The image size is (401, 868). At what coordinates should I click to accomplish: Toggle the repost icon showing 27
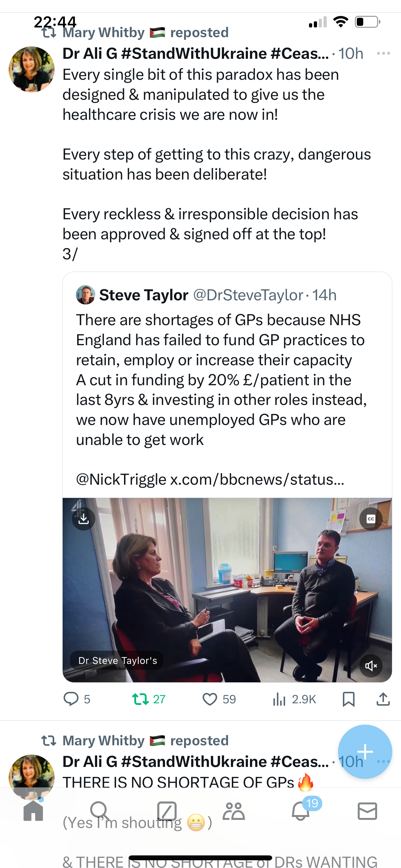140,699
